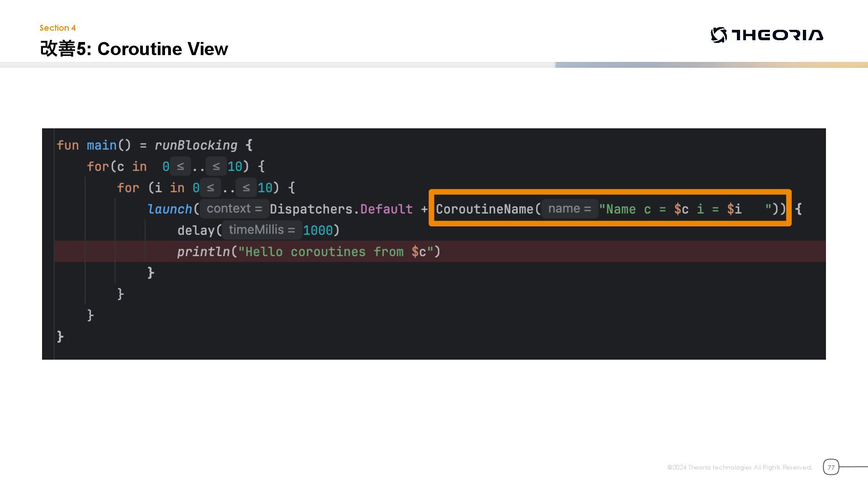
Task: Click the 'Section 4' label
Action: coord(57,28)
